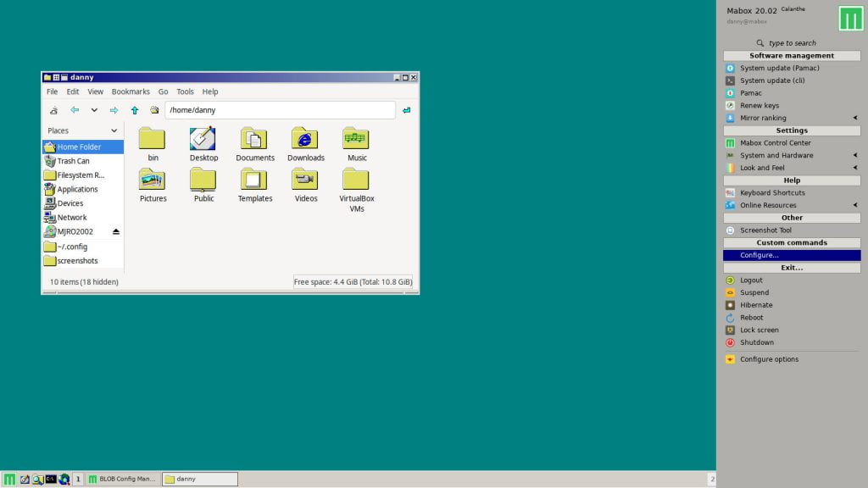This screenshot has width=868, height=488.
Task: Select the Pictures folder icon
Action: tap(153, 180)
